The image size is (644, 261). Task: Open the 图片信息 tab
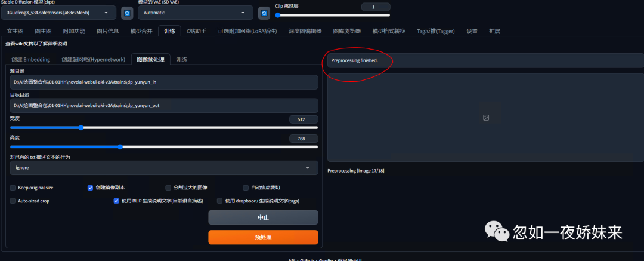(107, 31)
